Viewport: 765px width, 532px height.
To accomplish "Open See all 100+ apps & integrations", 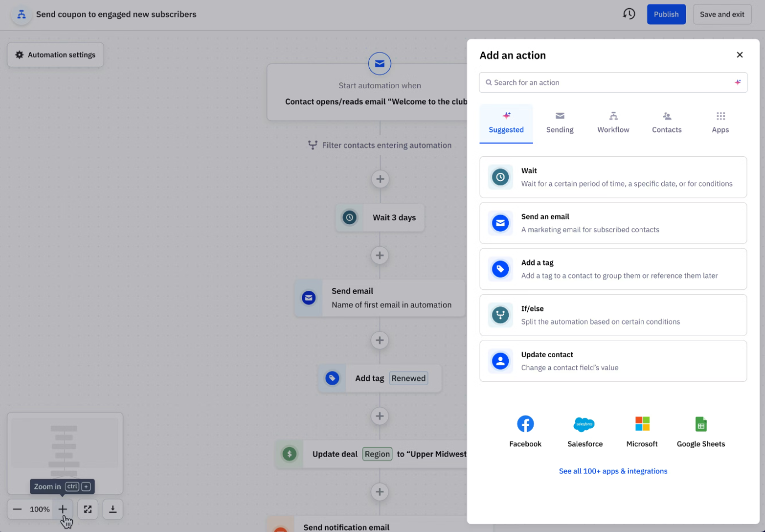I will [613, 471].
